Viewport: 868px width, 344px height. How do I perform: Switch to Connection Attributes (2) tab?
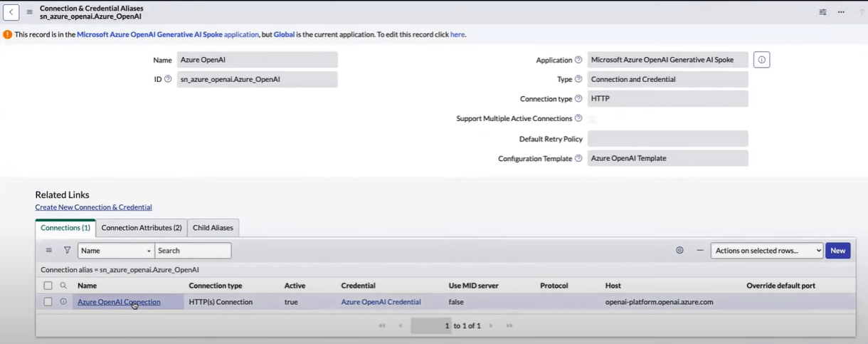click(142, 228)
